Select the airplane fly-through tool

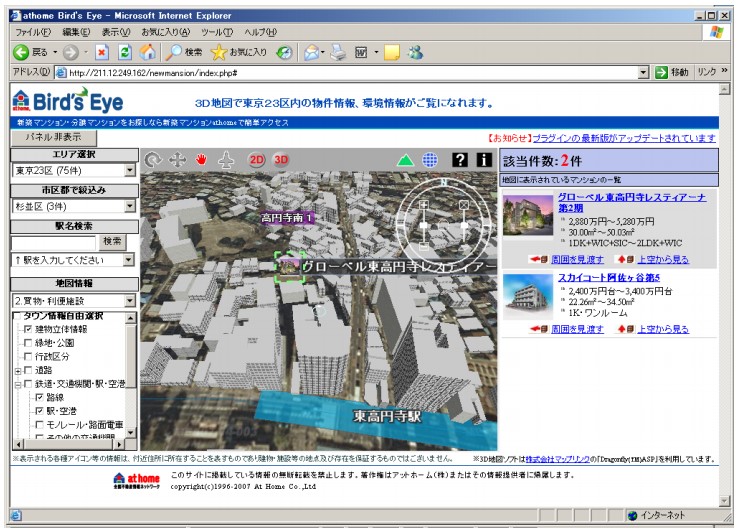226,160
